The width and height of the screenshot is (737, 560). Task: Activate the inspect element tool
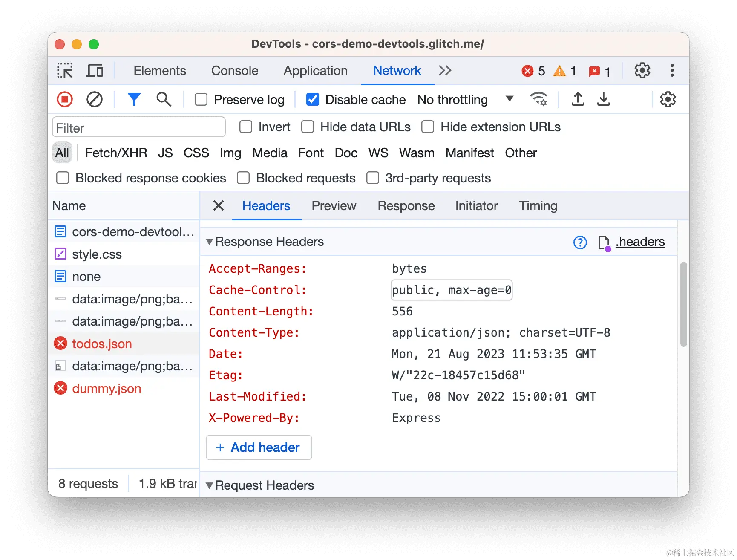[64, 70]
